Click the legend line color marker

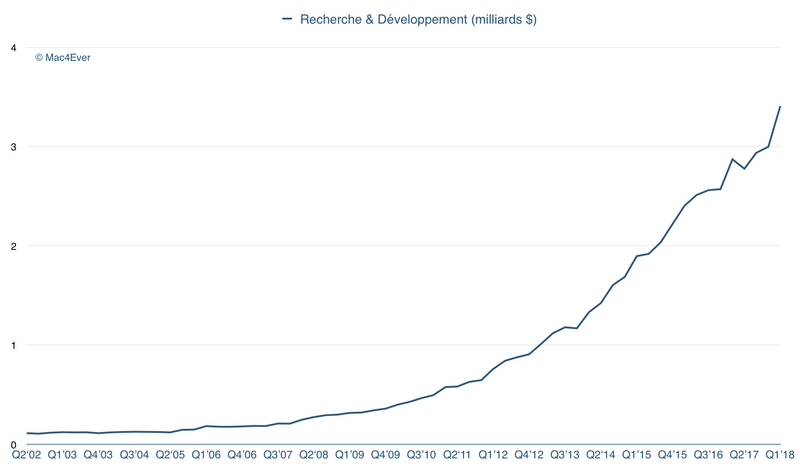(x=287, y=19)
